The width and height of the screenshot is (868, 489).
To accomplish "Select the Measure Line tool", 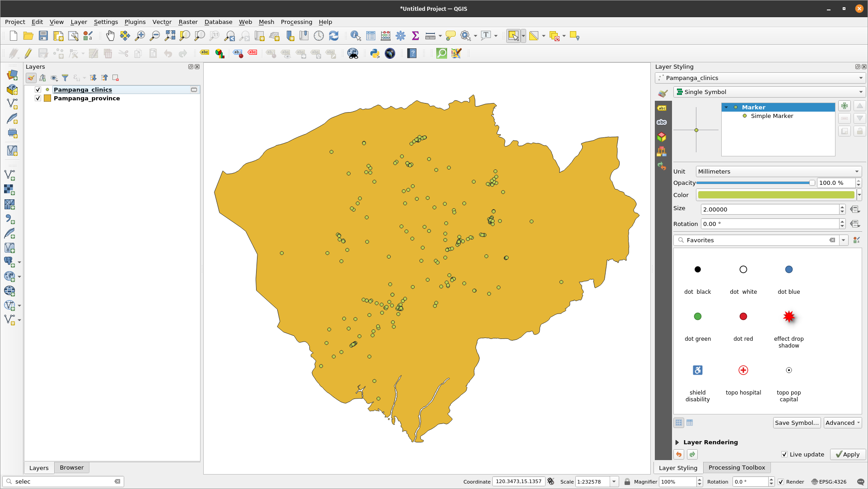I will 430,36.
